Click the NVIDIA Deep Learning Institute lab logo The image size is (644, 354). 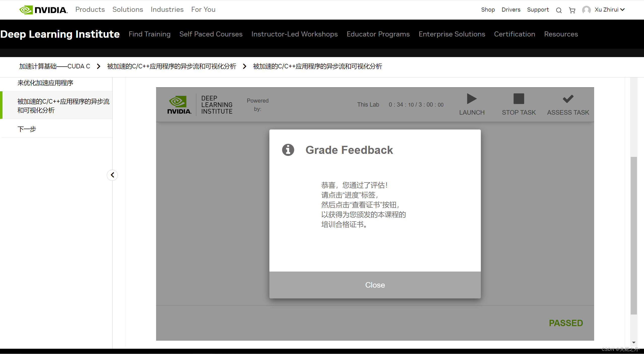(200, 105)
